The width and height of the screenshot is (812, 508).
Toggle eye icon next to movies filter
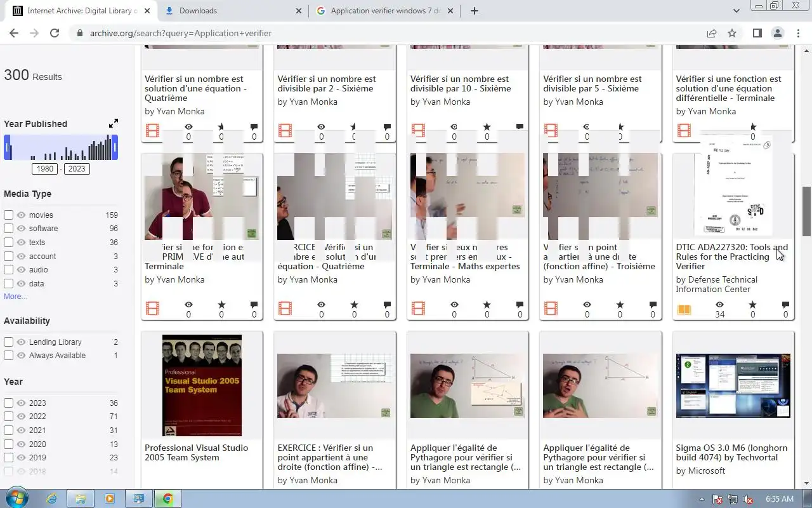tap(21, 215)
